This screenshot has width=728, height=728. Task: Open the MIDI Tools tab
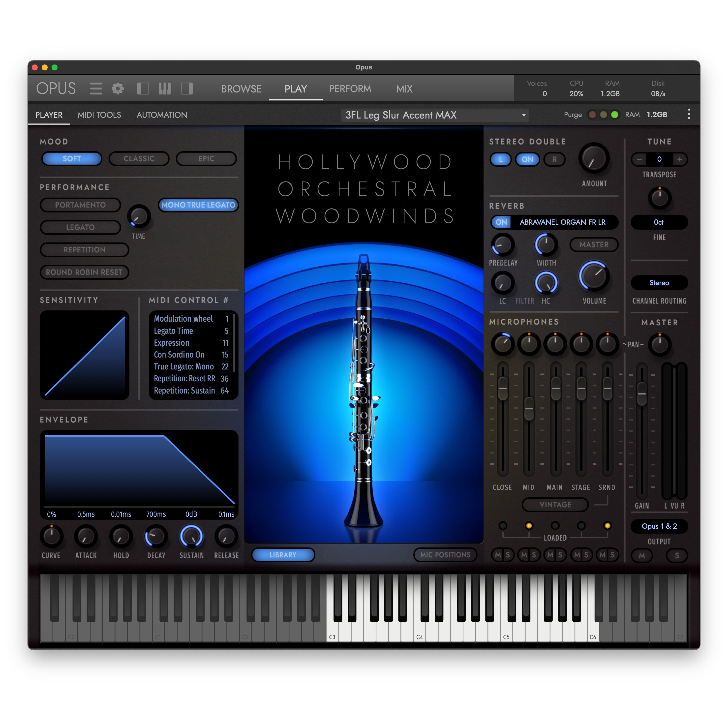click(x=99, y=115)
